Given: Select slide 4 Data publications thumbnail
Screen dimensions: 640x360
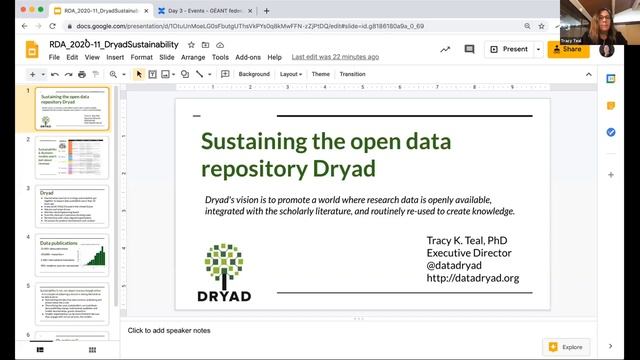Looking at the screenshot, I should 72,255.
